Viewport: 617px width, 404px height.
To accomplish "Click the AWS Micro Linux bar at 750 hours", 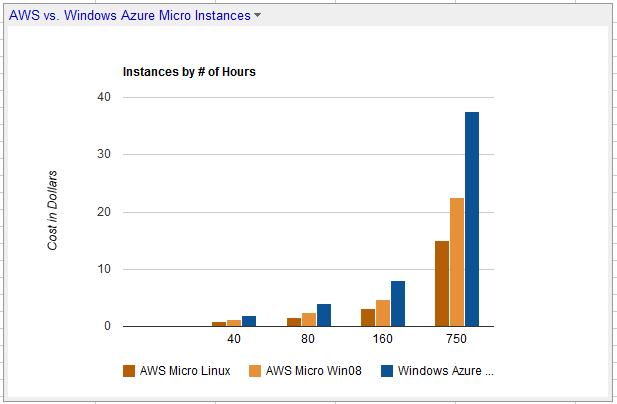I will tap(442, 284).
